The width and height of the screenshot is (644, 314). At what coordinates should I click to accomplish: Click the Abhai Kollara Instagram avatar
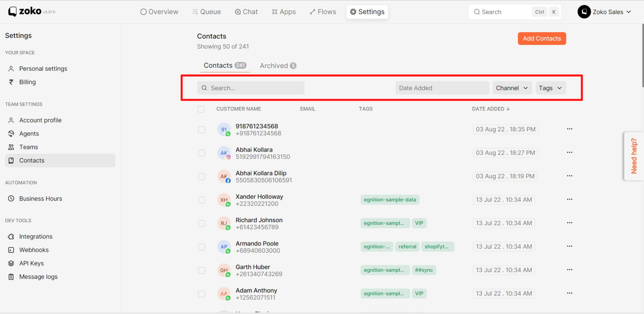coord(224,153)
